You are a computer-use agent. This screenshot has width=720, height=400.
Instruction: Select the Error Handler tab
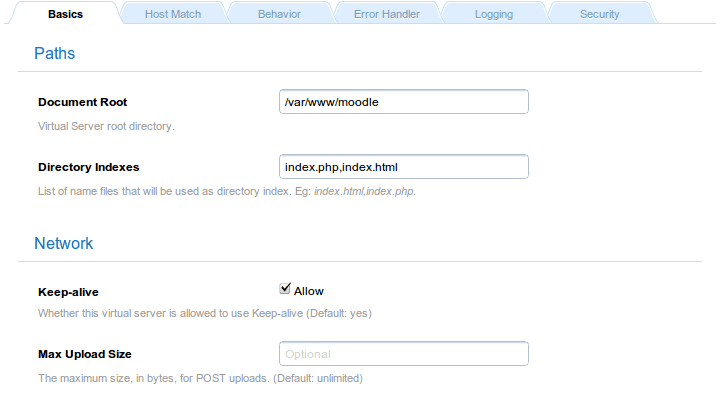click(x=386, y=14)
